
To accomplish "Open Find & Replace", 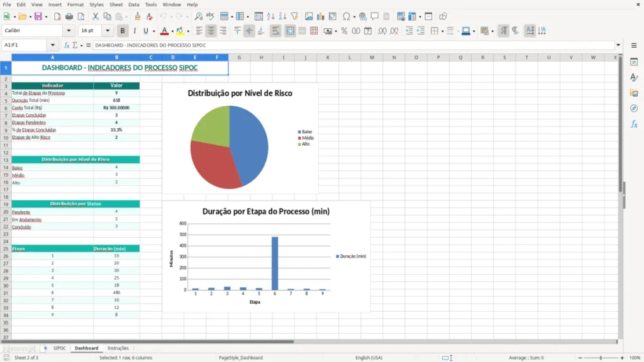I will (x=198, y=16).
